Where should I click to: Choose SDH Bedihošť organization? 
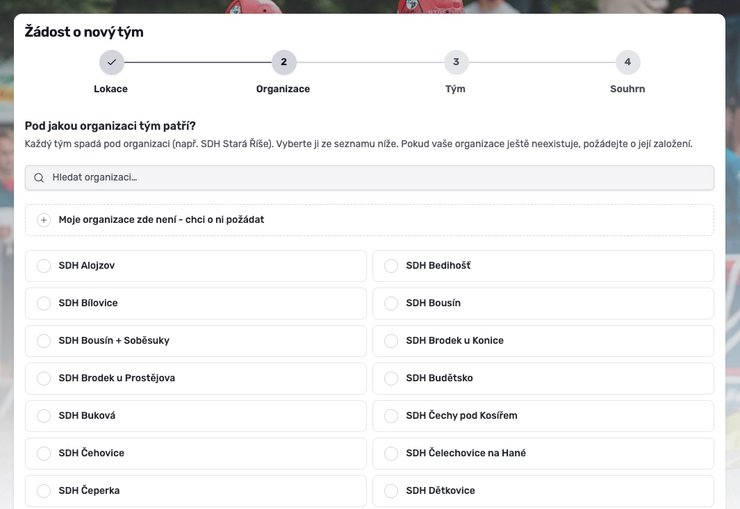543,266
